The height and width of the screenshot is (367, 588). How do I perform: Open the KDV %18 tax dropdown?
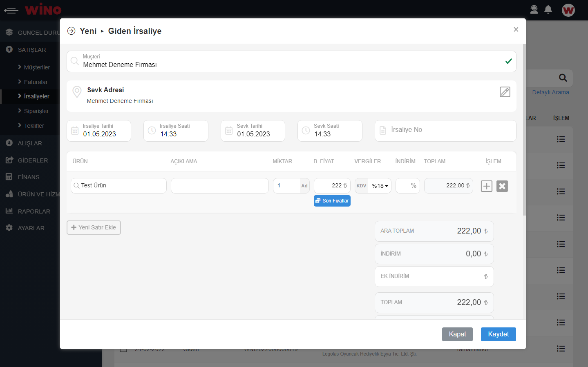[380, 186]
